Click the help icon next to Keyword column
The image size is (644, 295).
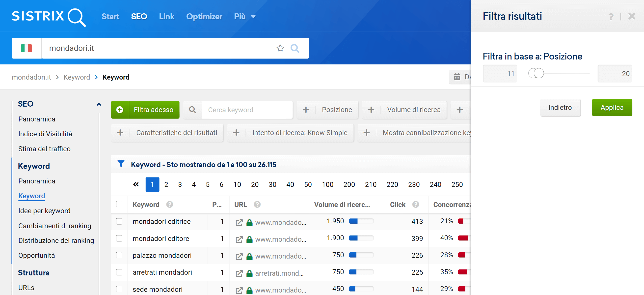coord(169,205)
